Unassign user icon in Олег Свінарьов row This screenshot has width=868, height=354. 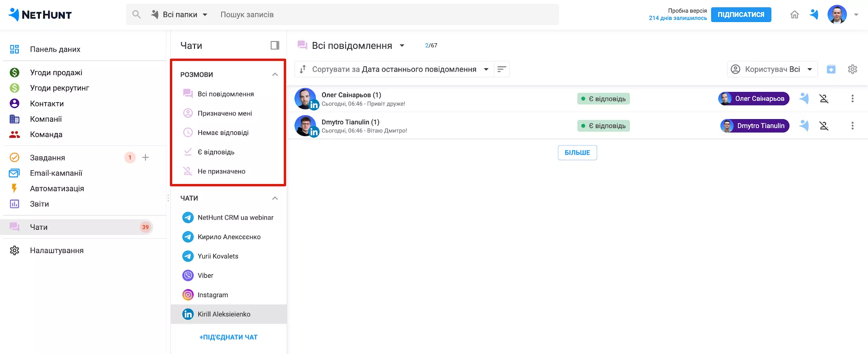click(x=824, y=99)
